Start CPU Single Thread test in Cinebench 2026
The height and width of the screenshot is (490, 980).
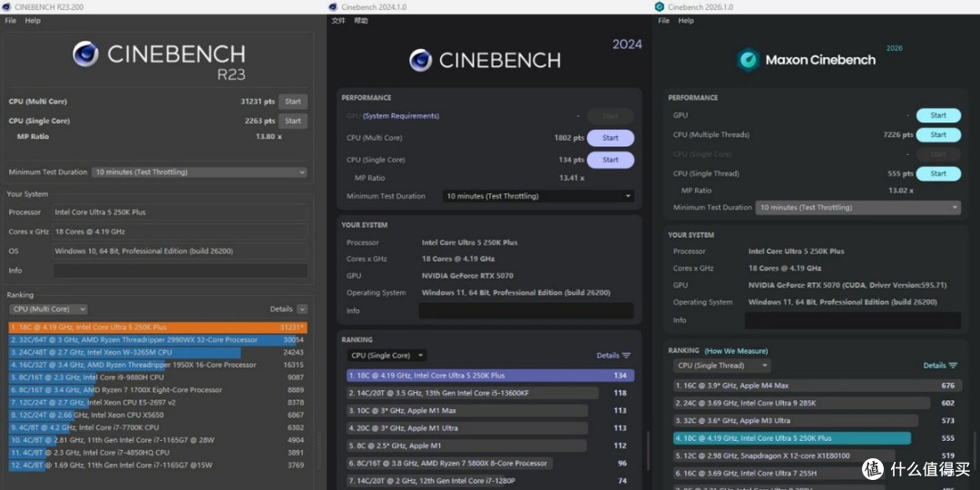click(938, 173)
